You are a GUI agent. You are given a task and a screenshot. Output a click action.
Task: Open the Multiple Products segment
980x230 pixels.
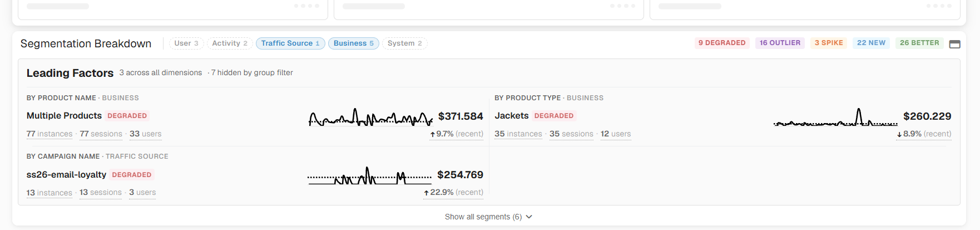click(x=64, y=116)
